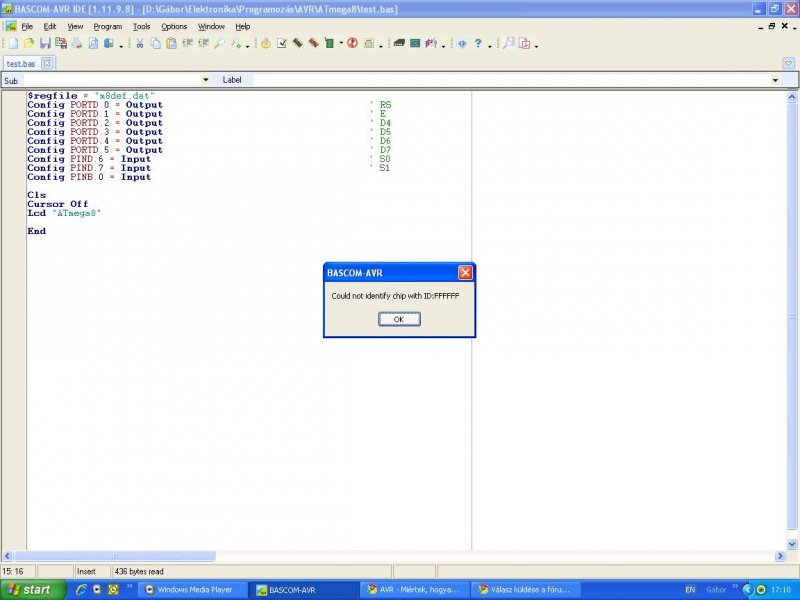Click the Print preview icon
Viewport: 800px width, 600px height.
pos(93,43)
